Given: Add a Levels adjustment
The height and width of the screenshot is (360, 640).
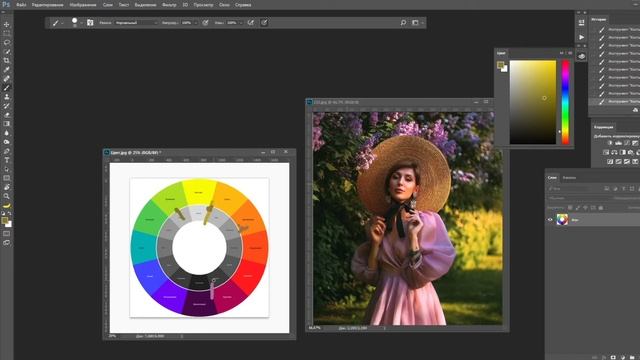Looking at the screenshot, I should point(618,143).
